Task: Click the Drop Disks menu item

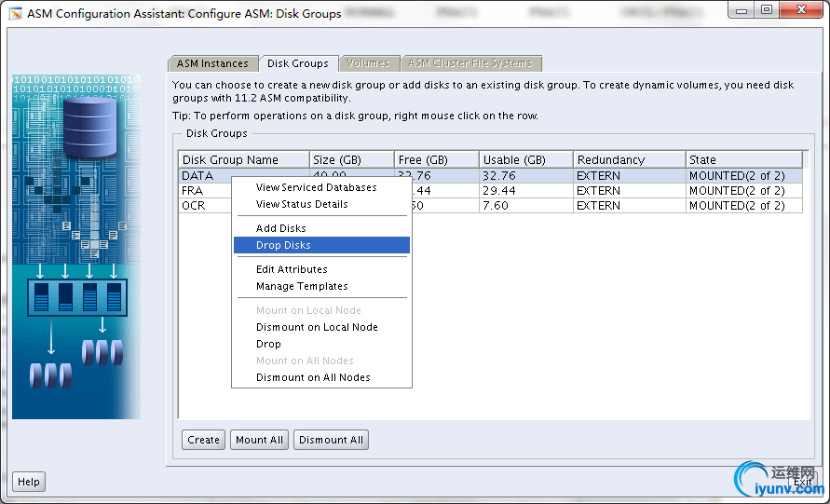Action: coord(283,245)
